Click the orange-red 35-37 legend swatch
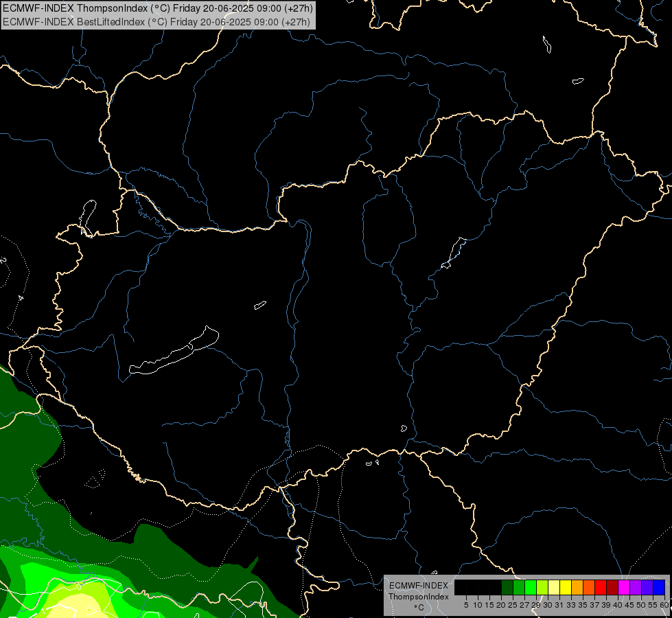This screenshot has height=618, width=672. (589, 588)
